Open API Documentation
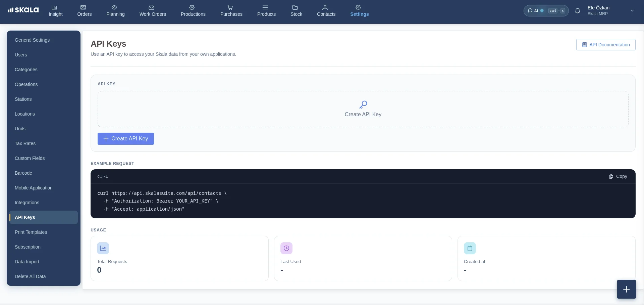644x305 pixels. click(606, 45)
